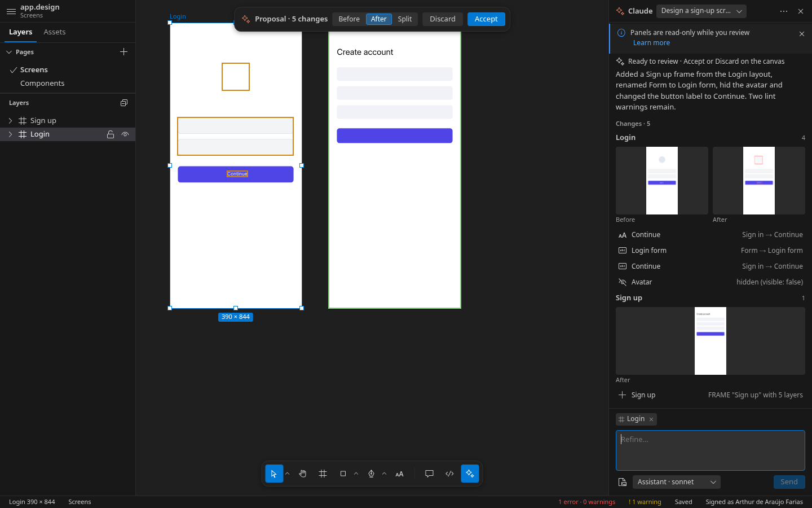Remove the Login context chip
The width and height of the screenshot is (812, 508).
coord(651,419)
